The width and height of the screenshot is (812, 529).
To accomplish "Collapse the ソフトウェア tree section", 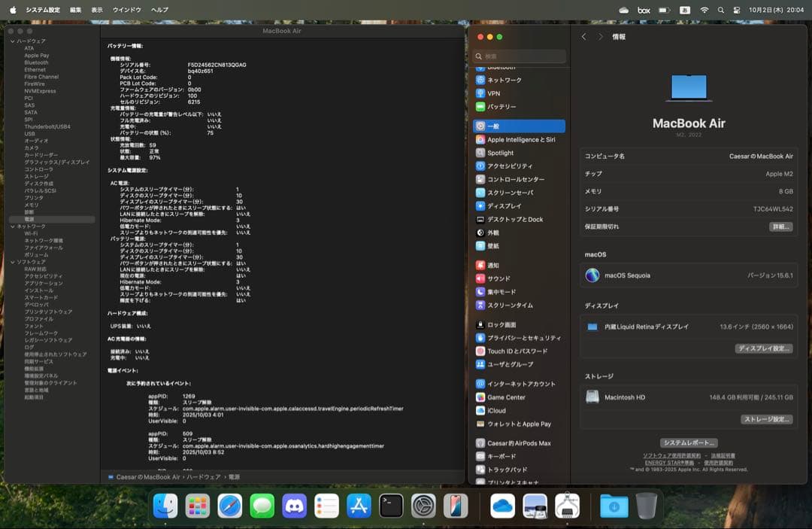I will [13, 262].
